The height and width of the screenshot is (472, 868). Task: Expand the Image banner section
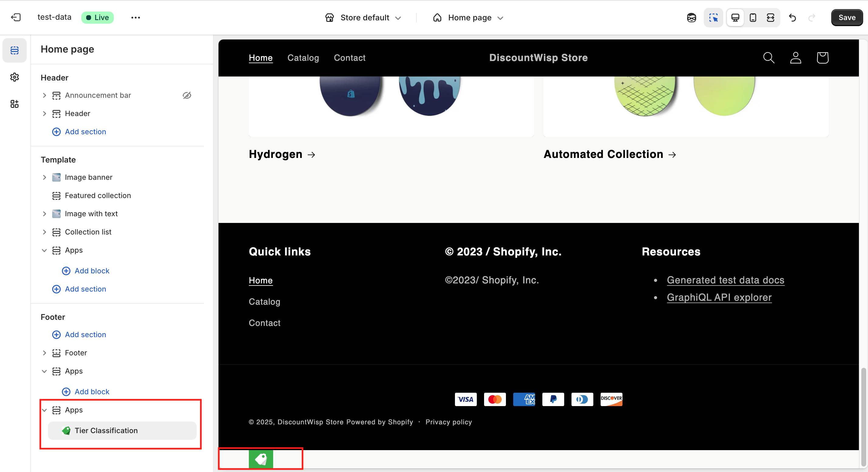click(44, 177)
